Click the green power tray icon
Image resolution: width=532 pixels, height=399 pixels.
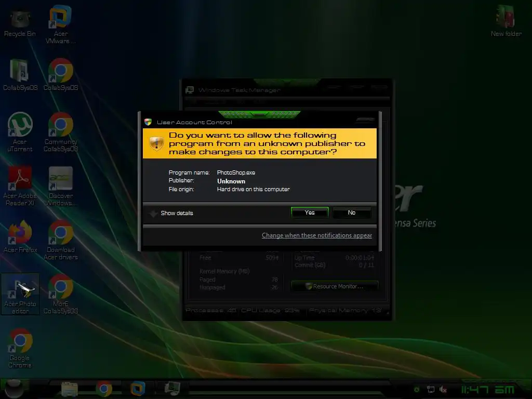(x=417, y=390)
